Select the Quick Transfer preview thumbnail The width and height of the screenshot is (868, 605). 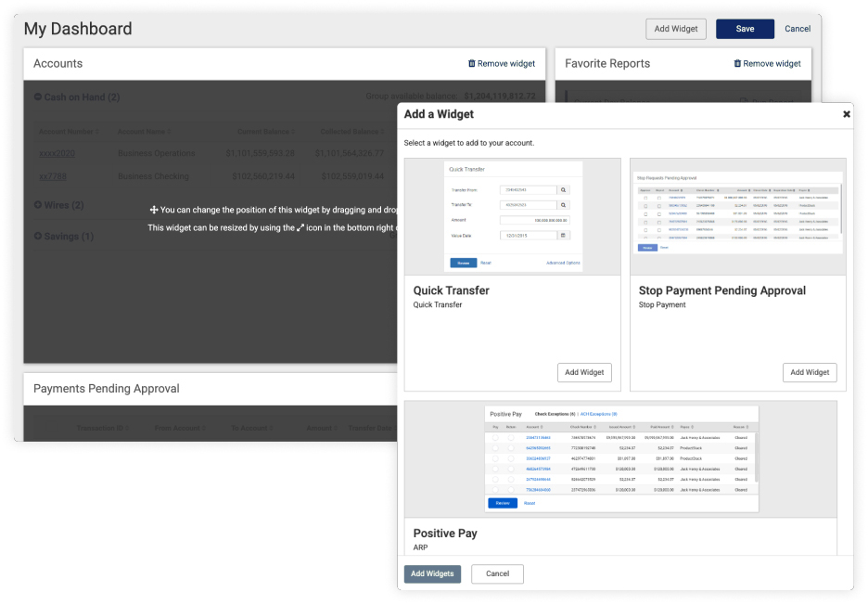pos(513,216)
